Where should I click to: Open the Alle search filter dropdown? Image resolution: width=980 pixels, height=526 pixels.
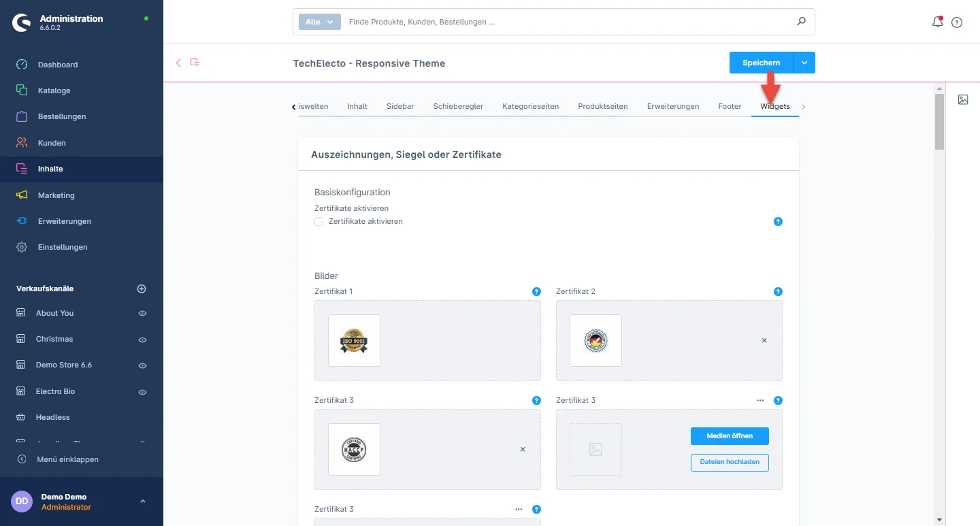319,22
